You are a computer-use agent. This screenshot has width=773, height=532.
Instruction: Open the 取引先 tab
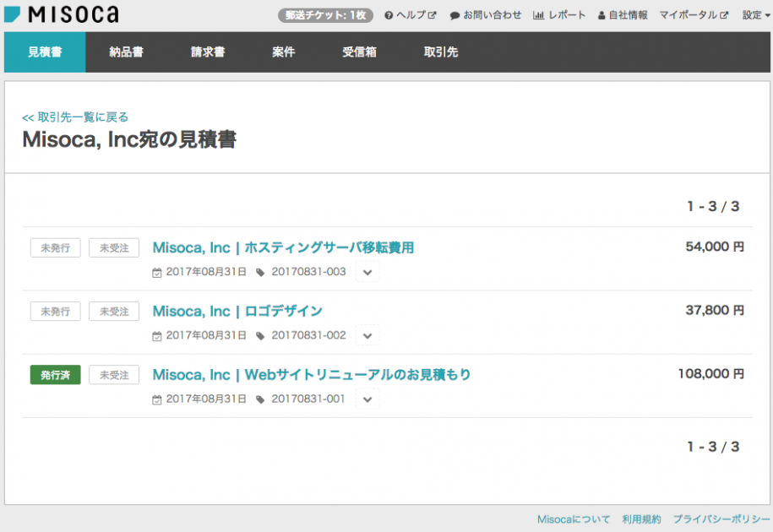coord(441,52)
